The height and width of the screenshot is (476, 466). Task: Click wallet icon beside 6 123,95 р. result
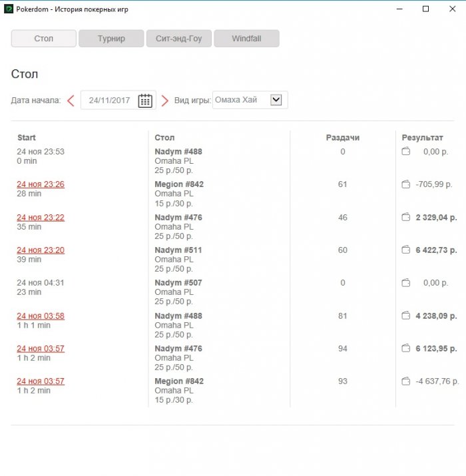click(x=405, y=348)
